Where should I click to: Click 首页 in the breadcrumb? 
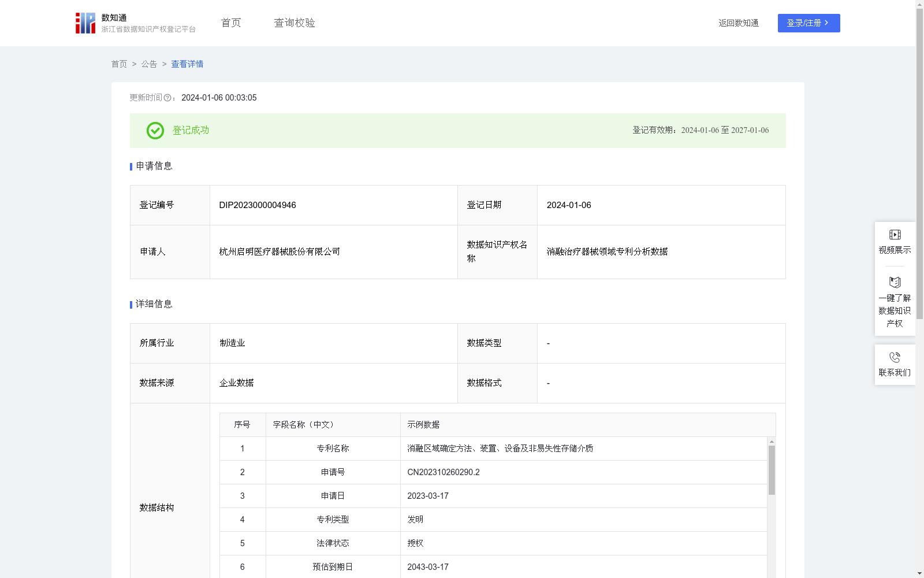[x=119, y=64]
